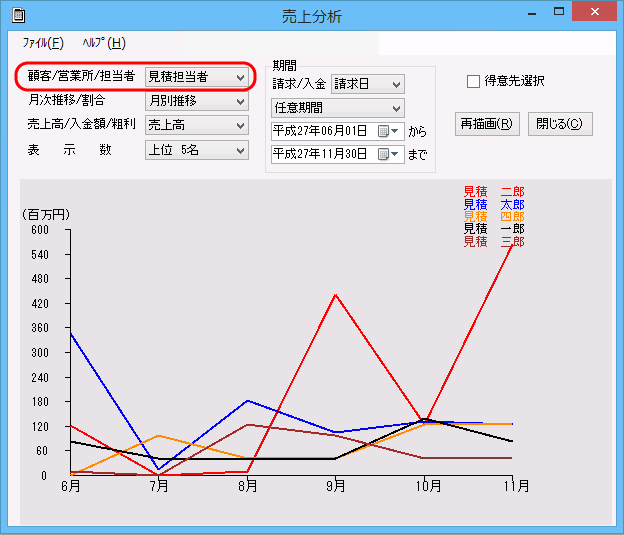Click the 閉じる(C) button
The width and height of the screenshot is (624, 535).
(560, 124)
